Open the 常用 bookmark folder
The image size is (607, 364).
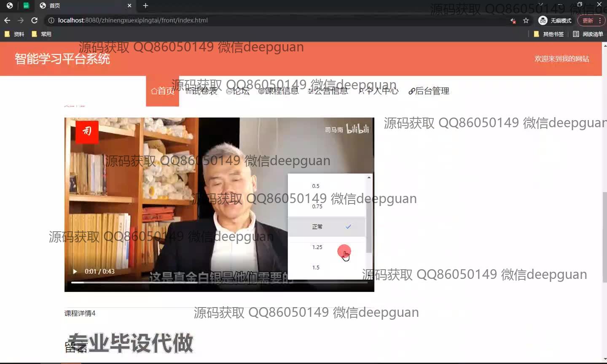coord(42,34)
